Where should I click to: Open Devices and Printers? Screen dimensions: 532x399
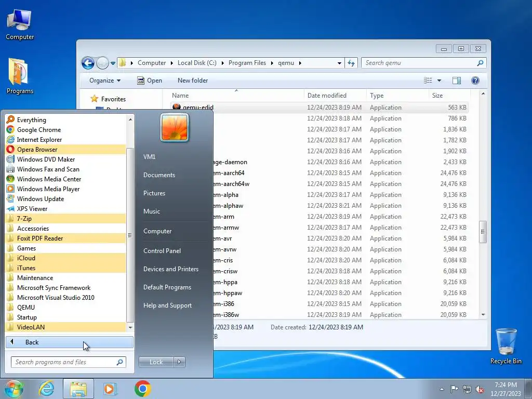pyautogui.click(x=170, y=269)
